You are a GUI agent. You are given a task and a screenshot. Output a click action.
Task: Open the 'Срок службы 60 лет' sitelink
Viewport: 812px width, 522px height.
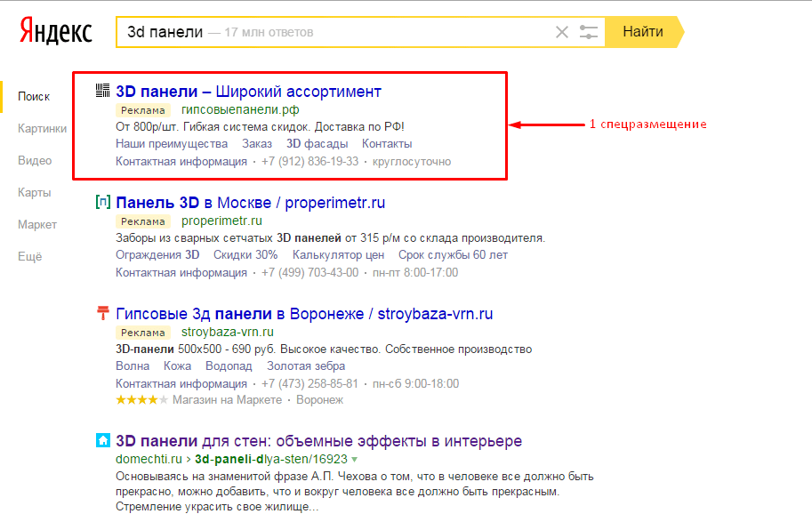453,255
